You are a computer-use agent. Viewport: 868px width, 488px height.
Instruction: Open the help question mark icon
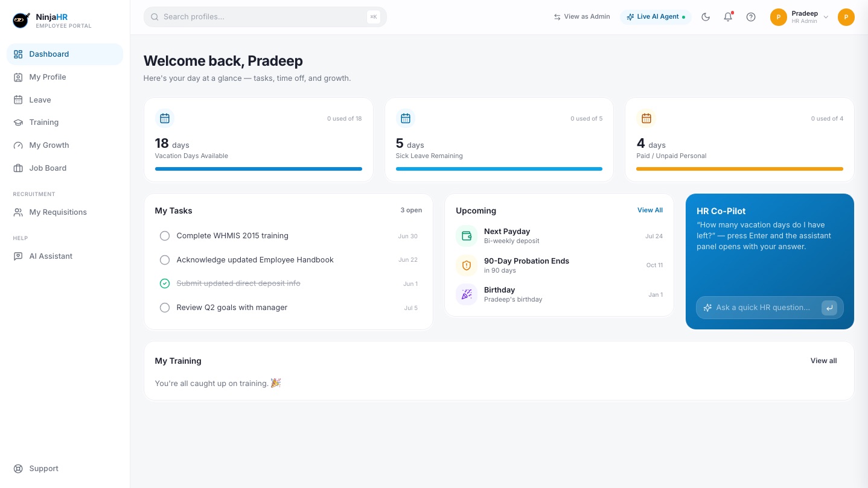pos(751,17)
